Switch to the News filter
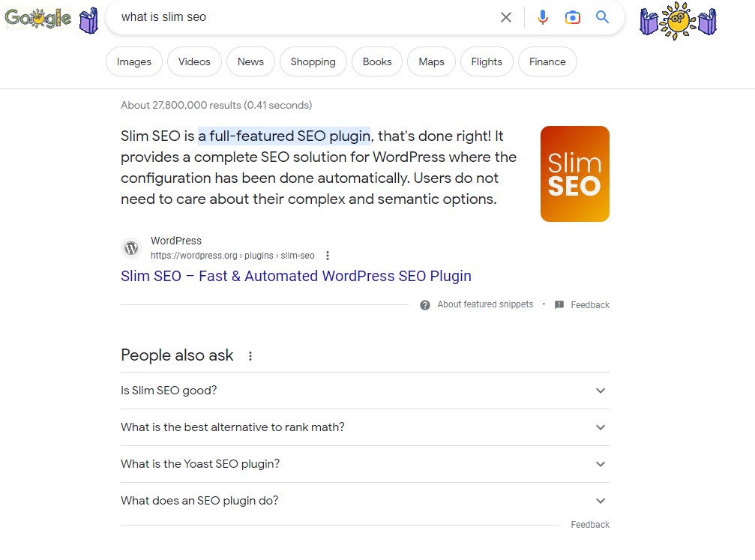Image resolution: width=755 pixels, height=560 pixels. [250, 61]
